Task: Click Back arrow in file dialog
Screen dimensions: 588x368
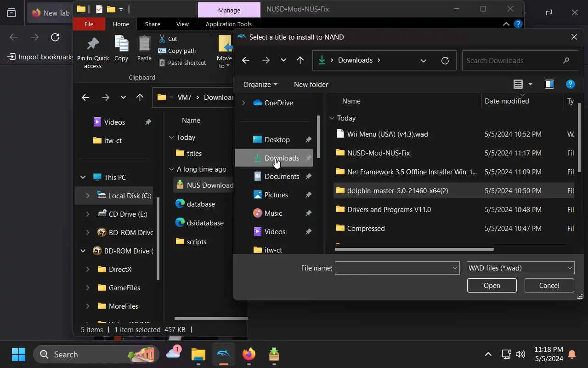Action: [x=246, y=60]
